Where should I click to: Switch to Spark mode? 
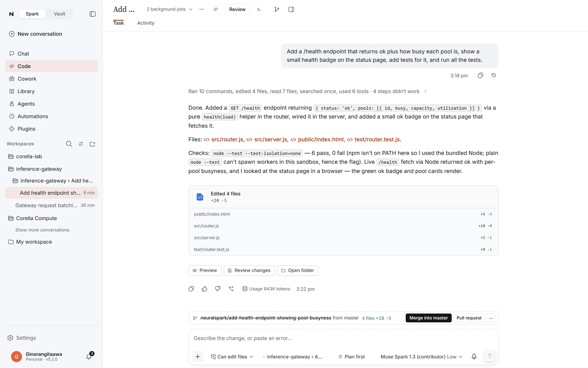[32, 14]
